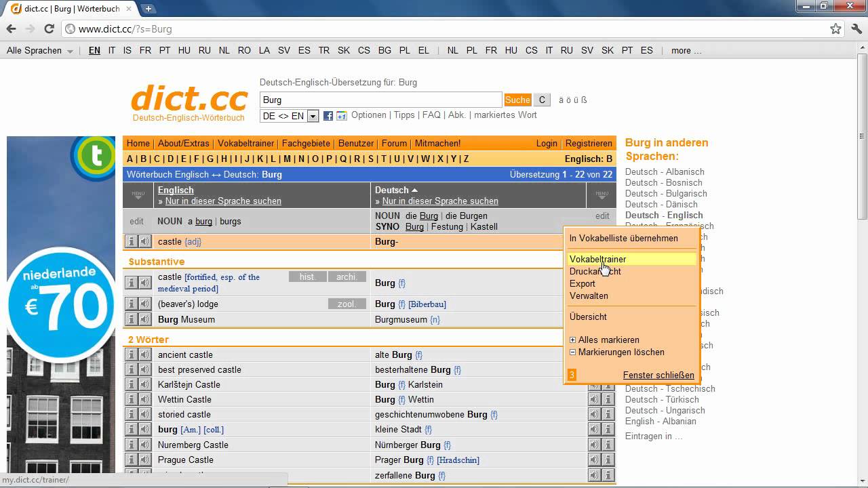Click 'Fenster schließen' link in popup
Image resolution: width=868 pixels, height=488 pixels.
(x=658, y=375)
